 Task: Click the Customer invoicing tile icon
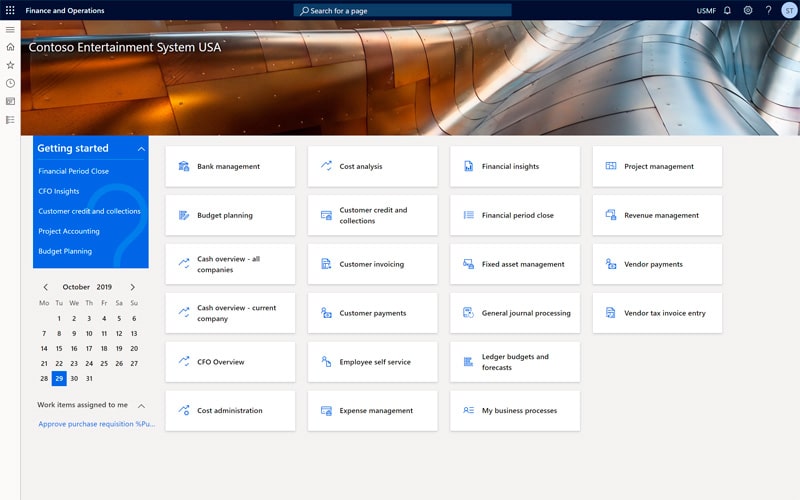(326, 264)
